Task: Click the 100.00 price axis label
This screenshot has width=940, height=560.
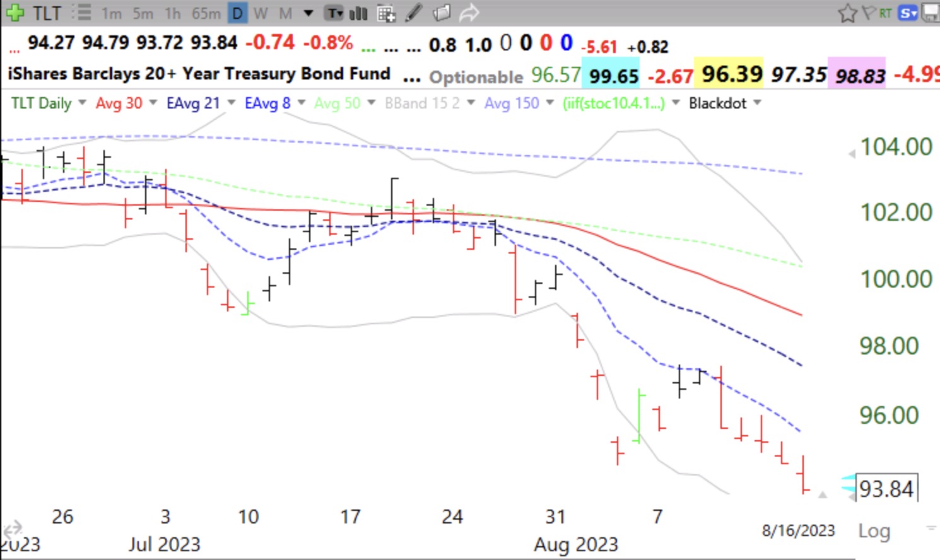Action: coord(896,279)
